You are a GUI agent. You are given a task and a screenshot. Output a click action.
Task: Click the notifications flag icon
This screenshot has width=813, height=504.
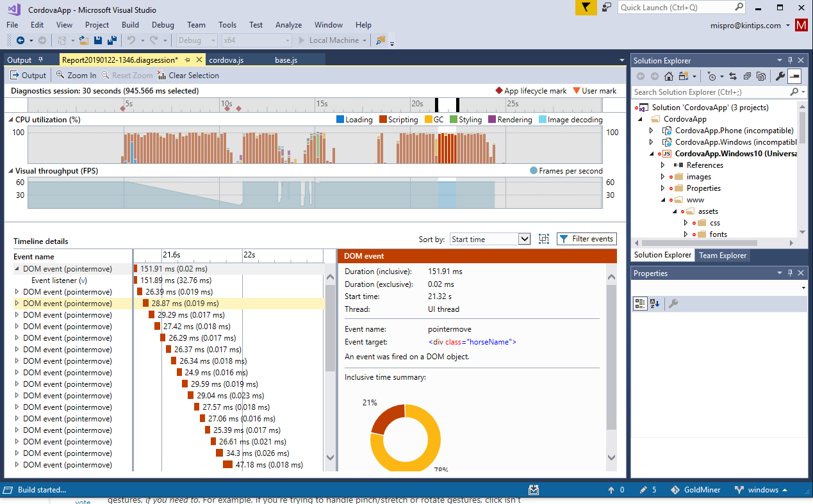click(x=586, y=8)
